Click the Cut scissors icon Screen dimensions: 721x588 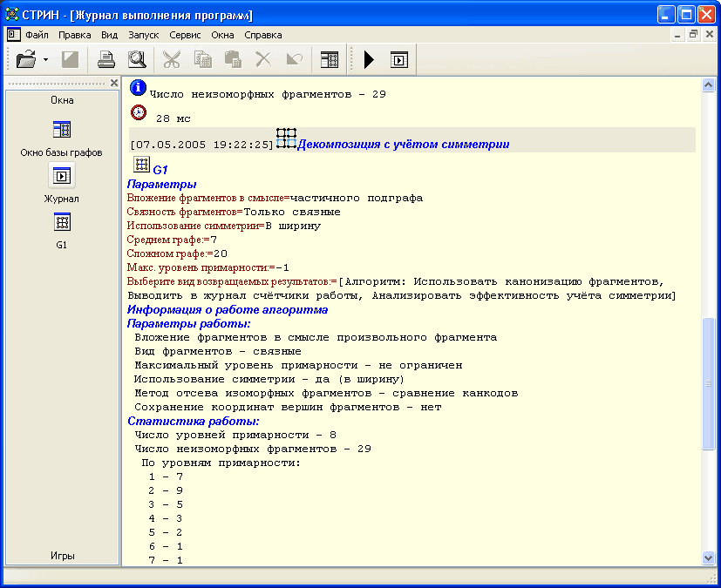point(172,60)
